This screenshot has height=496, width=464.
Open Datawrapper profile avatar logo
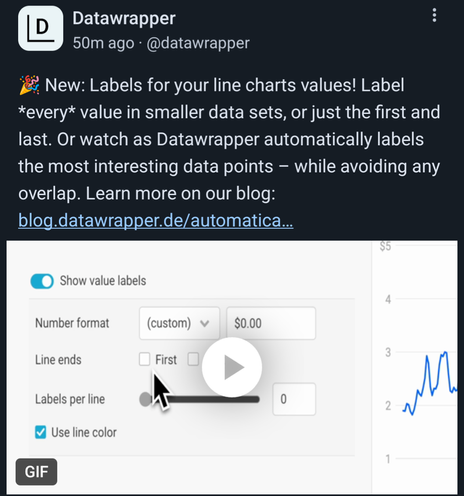(40, 28)
